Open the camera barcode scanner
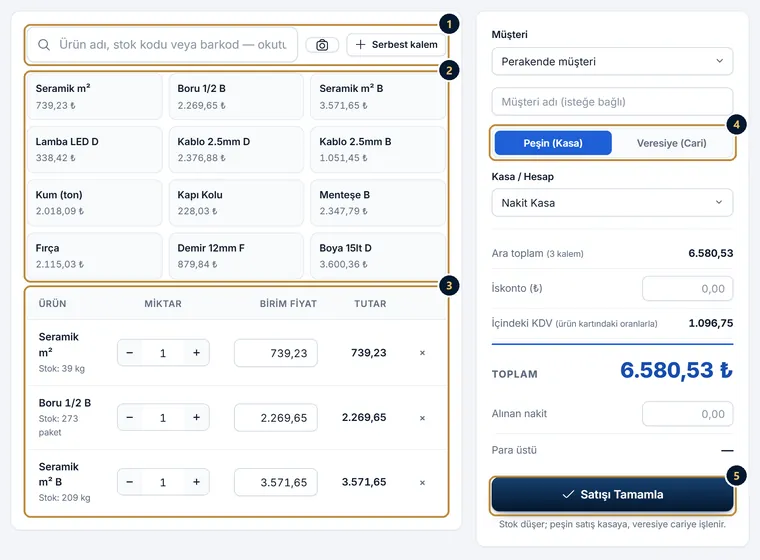The width and height of the screenshot is (760, 560). point(322,45)
